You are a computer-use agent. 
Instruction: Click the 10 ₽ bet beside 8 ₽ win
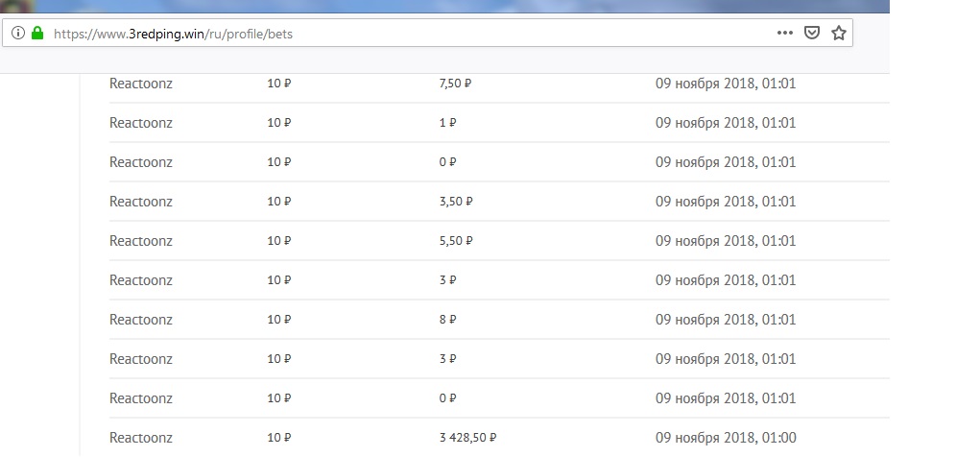pos(278,320)
